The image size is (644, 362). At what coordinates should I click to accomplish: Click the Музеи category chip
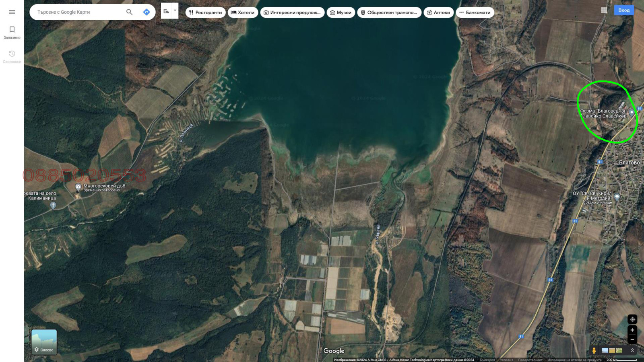pyautogui.click(x=341, y=12)
